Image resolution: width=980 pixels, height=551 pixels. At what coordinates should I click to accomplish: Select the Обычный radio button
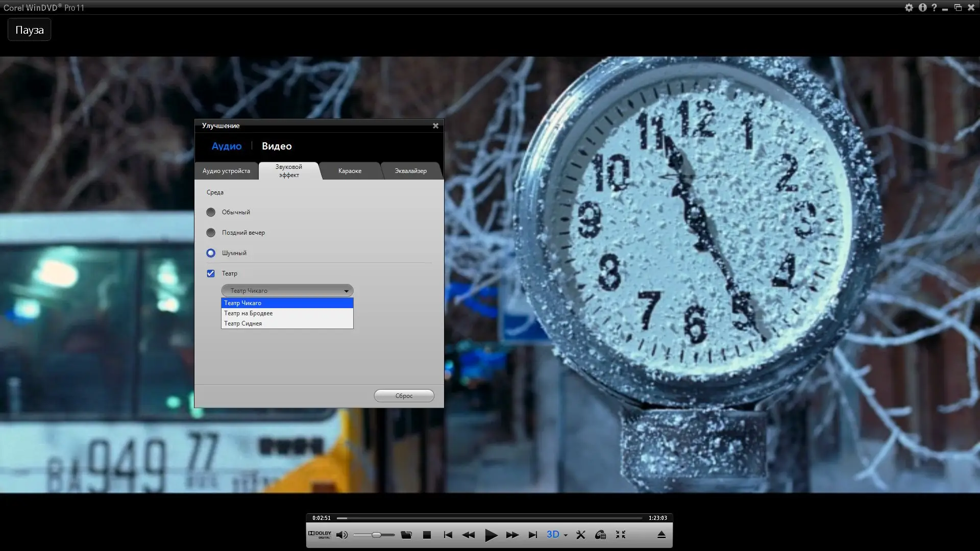pyautogui.click(x=211, y=212)
